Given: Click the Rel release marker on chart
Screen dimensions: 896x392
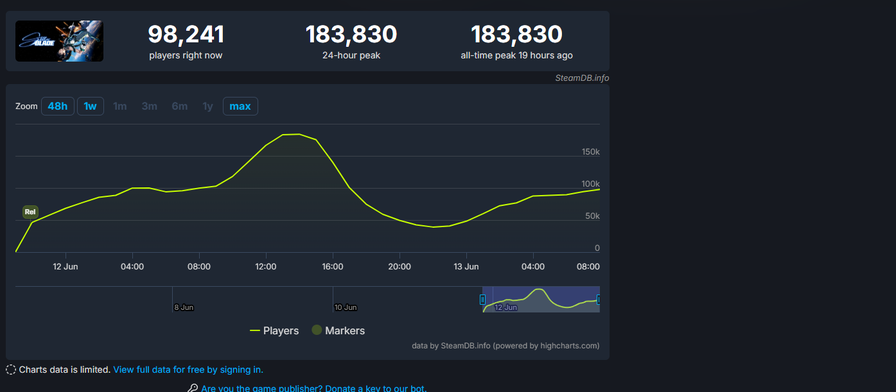Looking at the screenshot, I should coord(30,212).
